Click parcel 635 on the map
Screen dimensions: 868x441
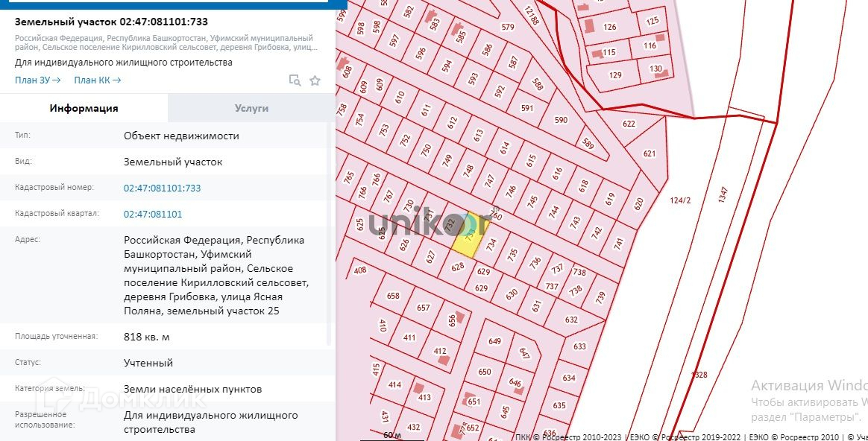559,405
